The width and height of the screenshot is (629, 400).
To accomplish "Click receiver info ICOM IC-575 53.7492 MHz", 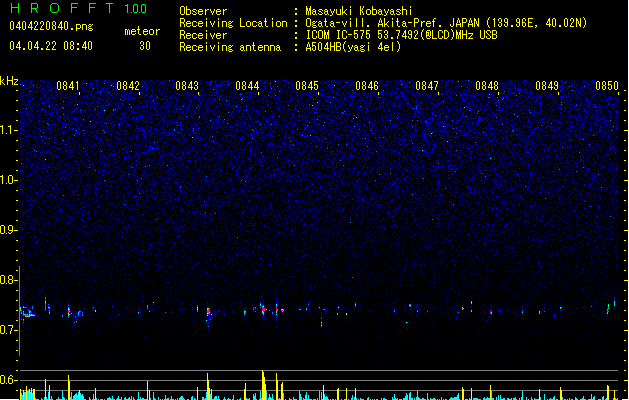I will [x=401, y=35].
